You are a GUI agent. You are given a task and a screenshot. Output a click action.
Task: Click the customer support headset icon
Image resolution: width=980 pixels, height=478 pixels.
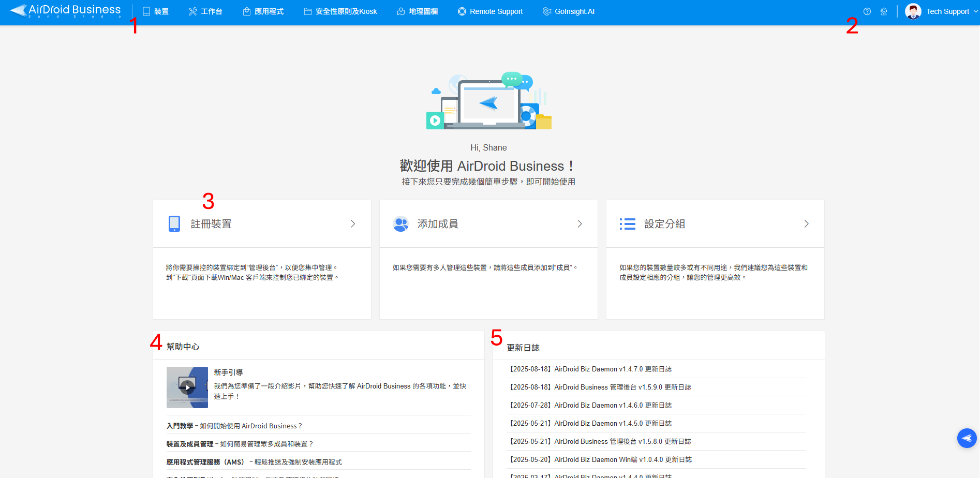884,11
